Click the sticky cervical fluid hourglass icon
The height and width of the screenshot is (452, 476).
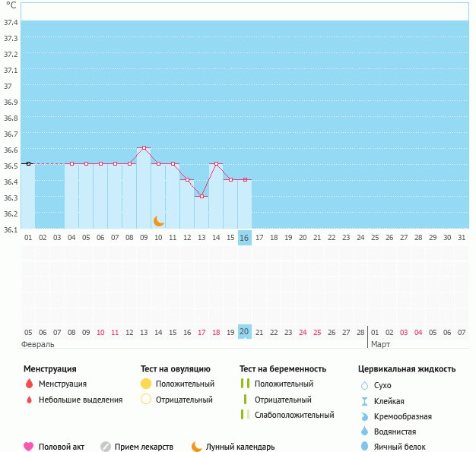[x=364, y=401]
